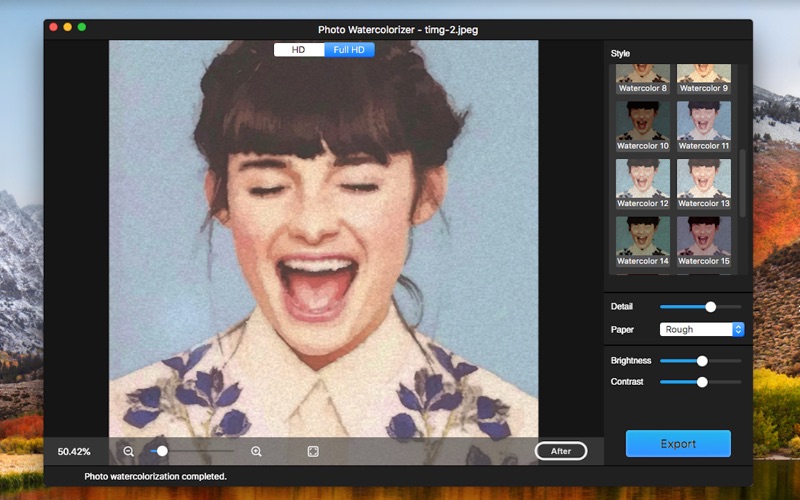Click the Export button
800x500 pixels.
click(x=678, y=443)
